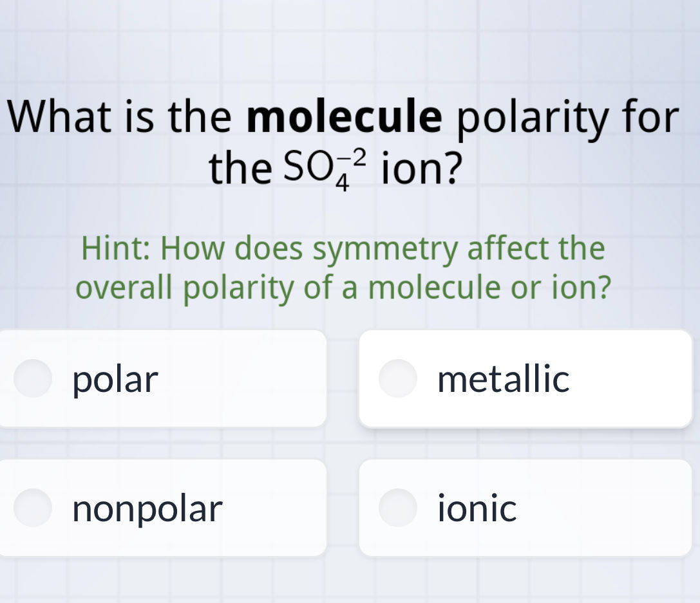Click the metallic answer text label
The width and height of the screenshot is (700, 603).
click(504, 379)
